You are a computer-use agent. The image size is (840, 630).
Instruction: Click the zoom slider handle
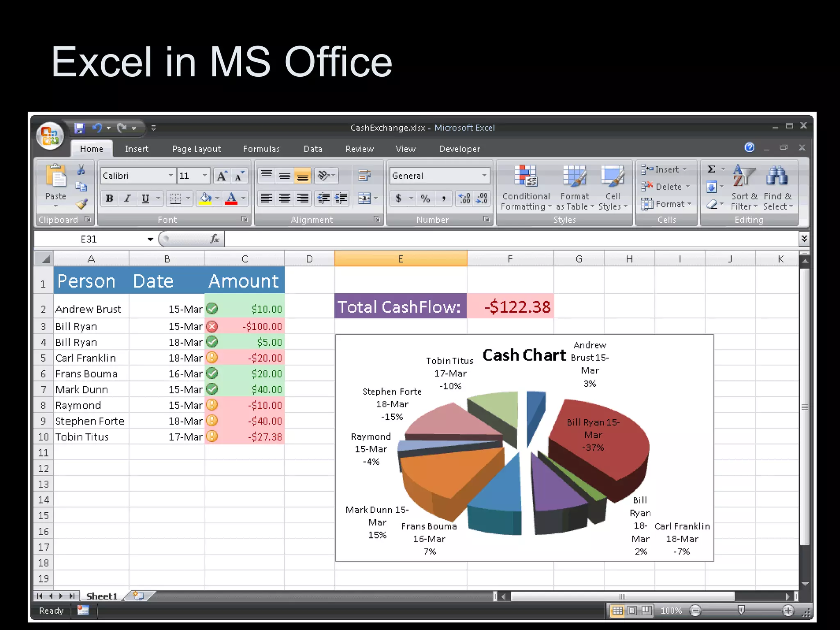(x=741, y=610)
